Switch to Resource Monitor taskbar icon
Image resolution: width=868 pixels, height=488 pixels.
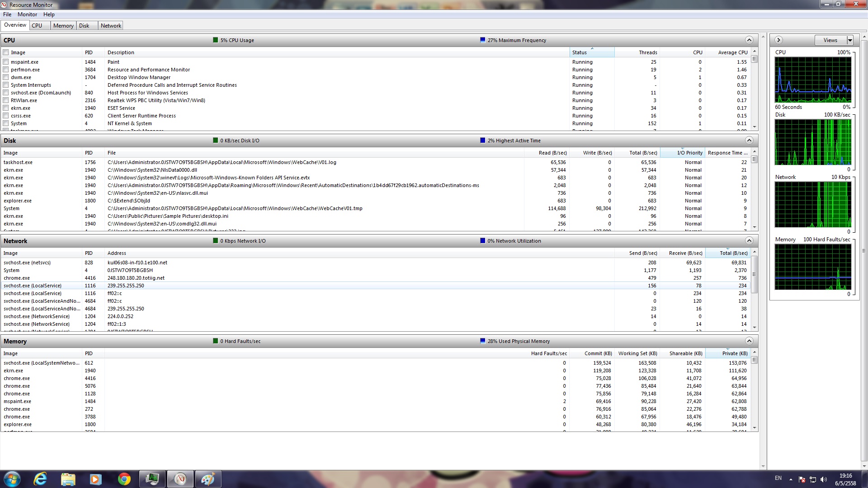pyautogui.click(x=180, y=479)
